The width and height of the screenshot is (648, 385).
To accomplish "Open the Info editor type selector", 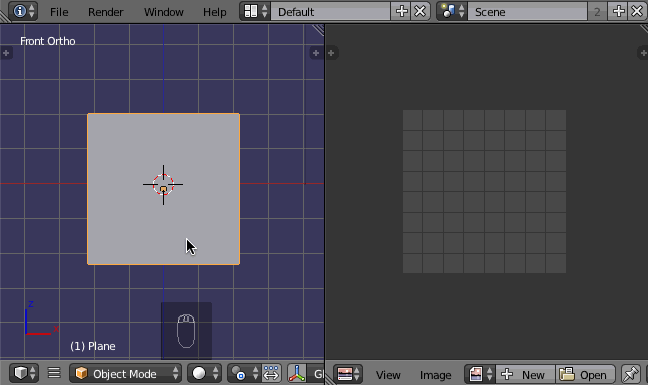I will pyautogui.click(x=23, y=11).
